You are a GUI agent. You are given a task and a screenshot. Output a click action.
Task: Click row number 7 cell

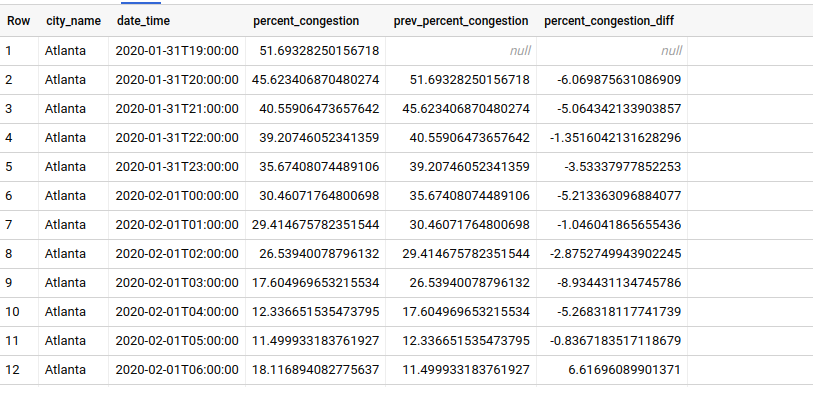click(11, 224)
